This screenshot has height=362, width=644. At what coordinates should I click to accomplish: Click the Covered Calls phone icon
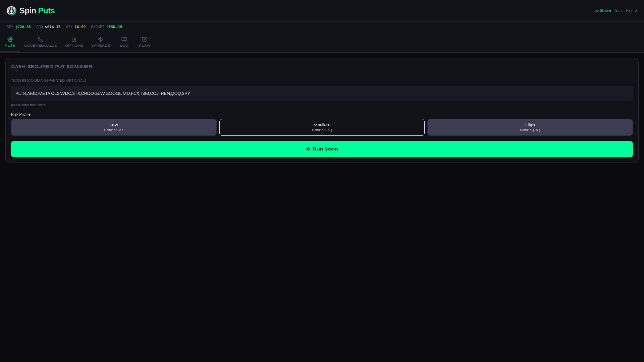pyautogui.click(x=41, y=39)
